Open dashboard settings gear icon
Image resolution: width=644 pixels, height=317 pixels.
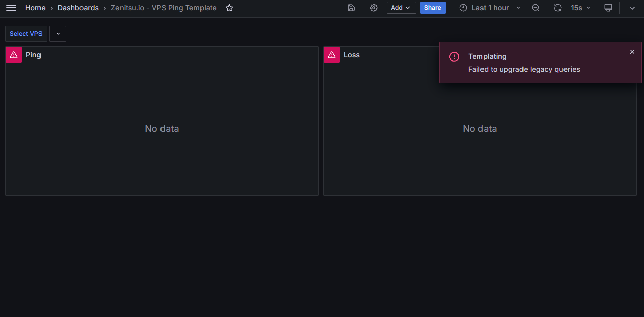point(374,8)
